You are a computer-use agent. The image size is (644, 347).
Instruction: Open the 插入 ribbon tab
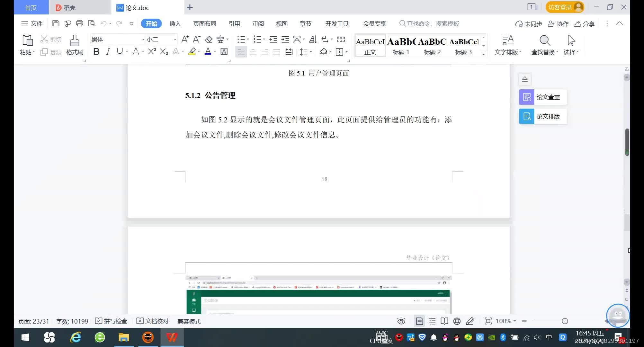pyautogui.click(x=175, y=24)
